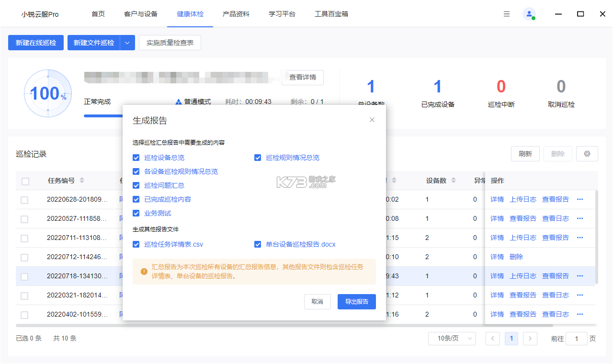Select page 1 in pagination
The width and height of the screenshot is (613, 364).
[x=511, y=339]
